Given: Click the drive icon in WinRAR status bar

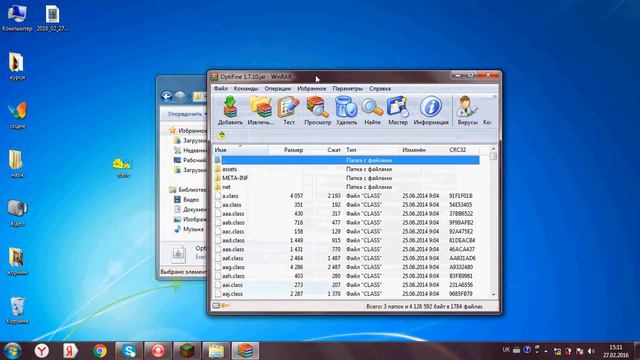Looking at the screenshot, I should click(216, 306).
